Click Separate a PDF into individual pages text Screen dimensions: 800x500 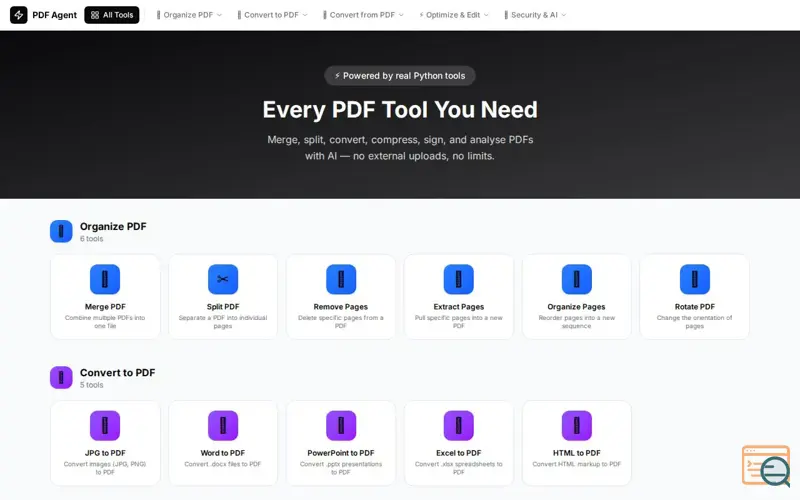(223, 322)
